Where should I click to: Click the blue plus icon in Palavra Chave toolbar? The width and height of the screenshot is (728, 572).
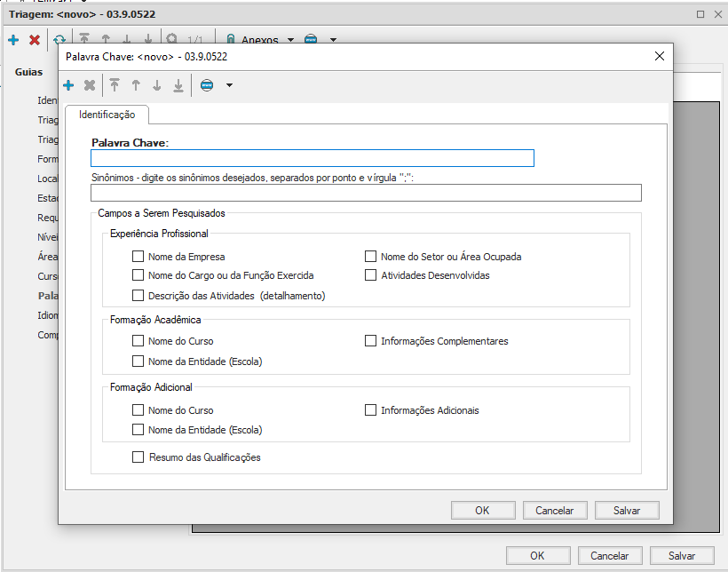(x=68, y=85)
